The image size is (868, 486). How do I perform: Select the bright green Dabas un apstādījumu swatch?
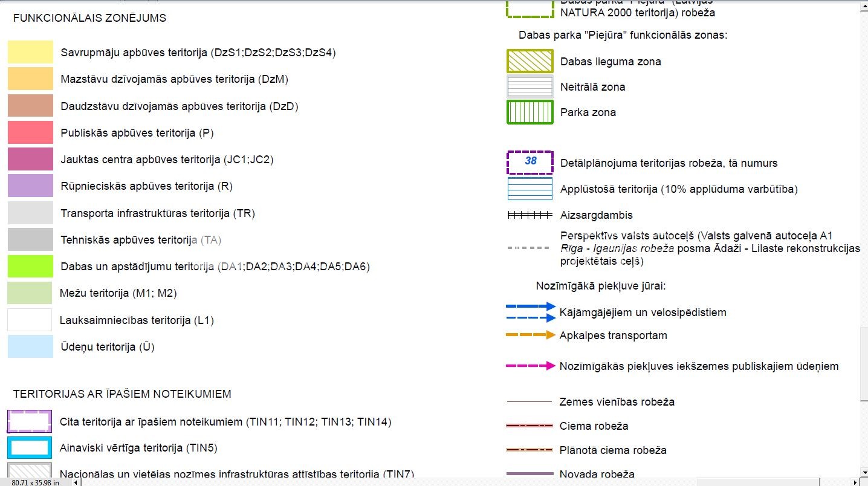30,266
